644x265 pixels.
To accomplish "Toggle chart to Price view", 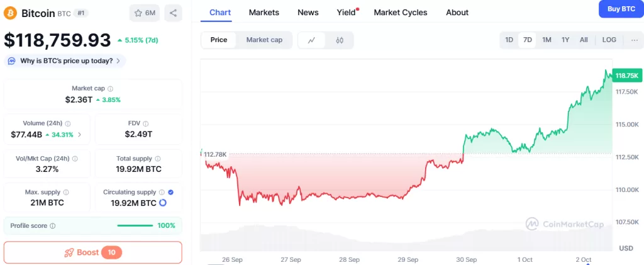I will (219, 40).
